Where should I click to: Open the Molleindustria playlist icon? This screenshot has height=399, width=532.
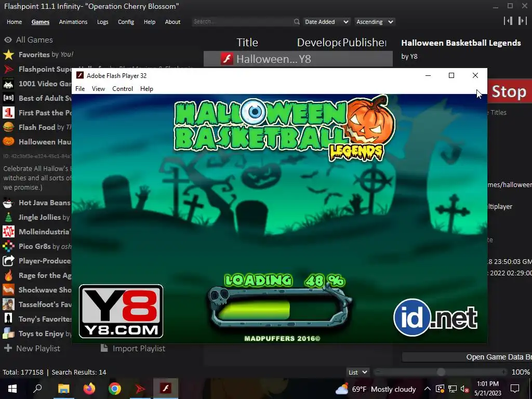(8, 232)
